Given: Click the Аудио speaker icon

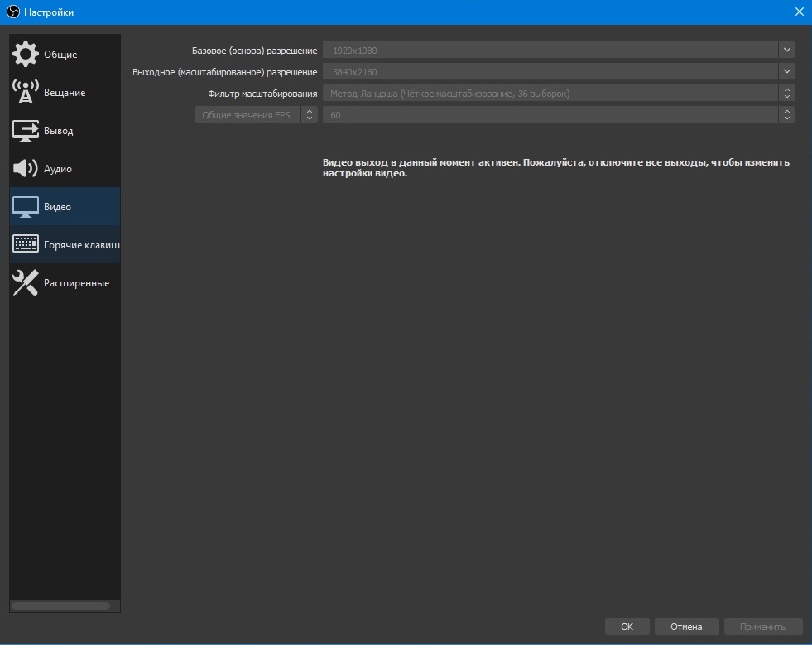Looking at the screenshot, I should pos(26,168).
